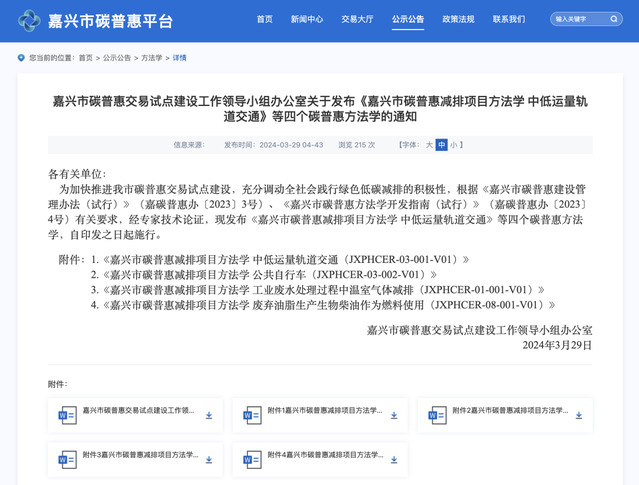Screen dimensions: 639x485
Task: Click the view count 浏览 215 次
Action: point(357,145)
